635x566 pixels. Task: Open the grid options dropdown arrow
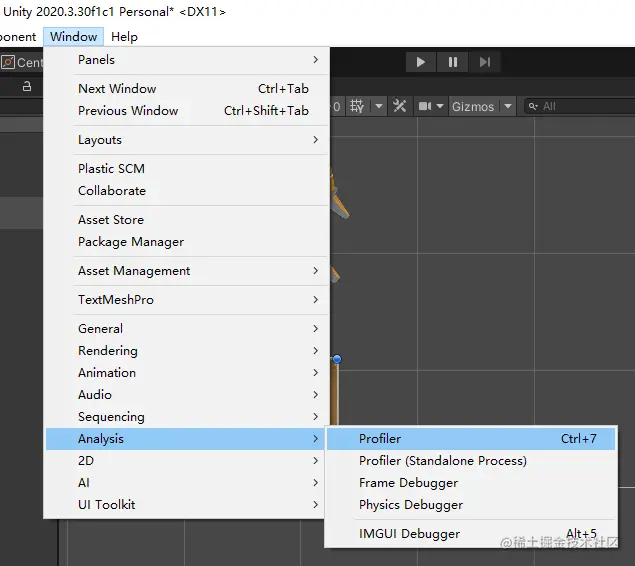(379, 106)
